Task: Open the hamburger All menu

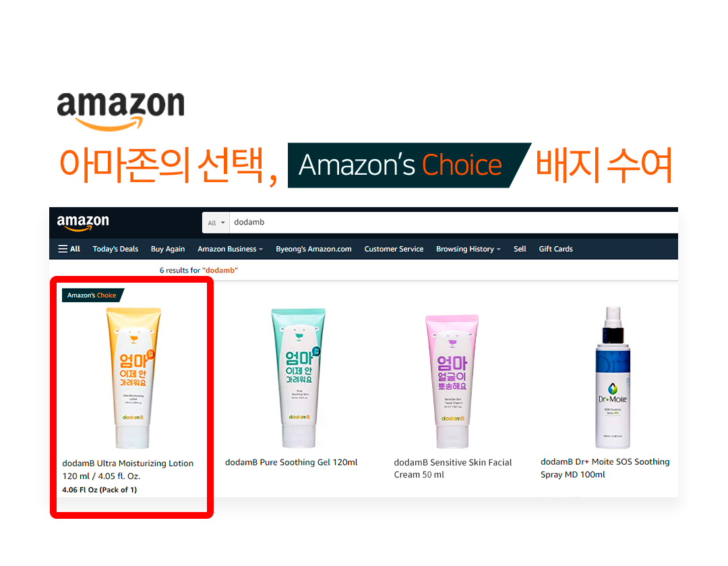Action: point(69,249)
